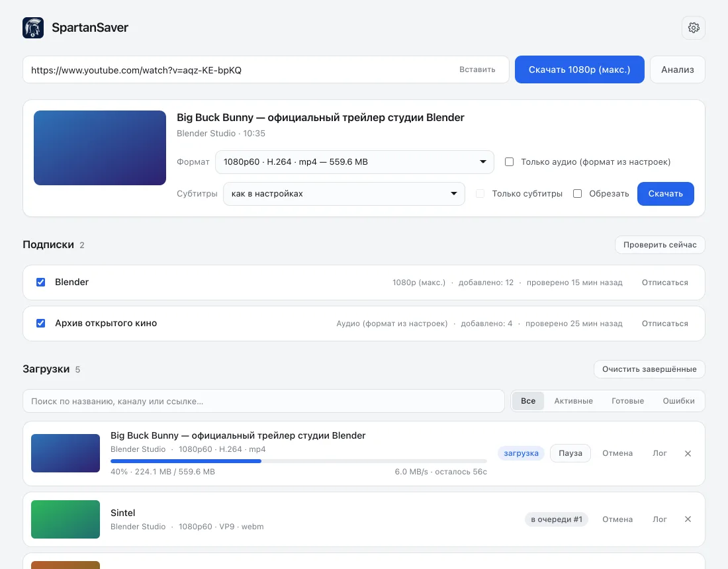The height and width of the screenshot is (569, 728).
Task: Click the Sintel download title
Action: pos(122,513)
